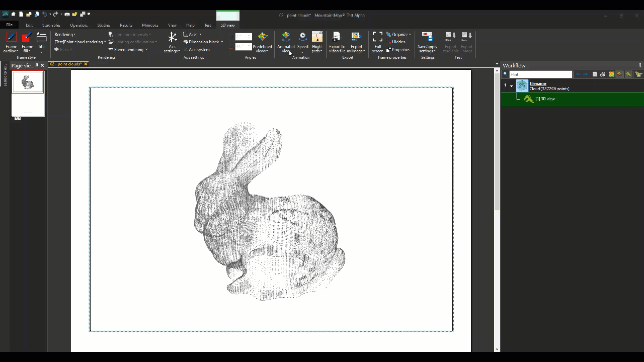Close the point clouds document tab
The image size is (644, 362).
click(x=86, y=64)
